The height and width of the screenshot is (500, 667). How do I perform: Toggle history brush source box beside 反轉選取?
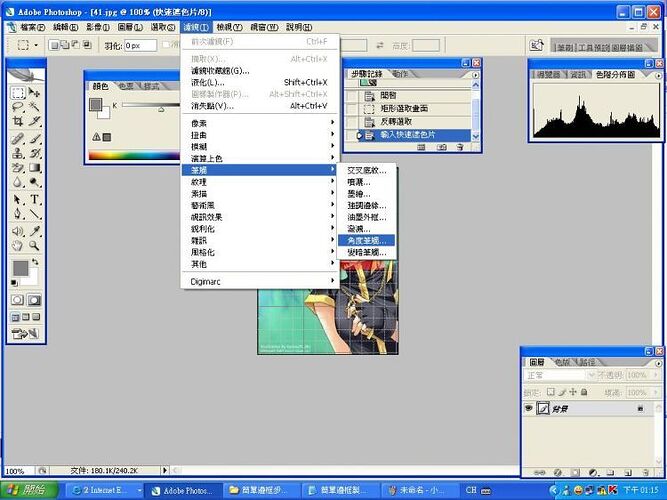pyautogui.click(x=351, y=122)
